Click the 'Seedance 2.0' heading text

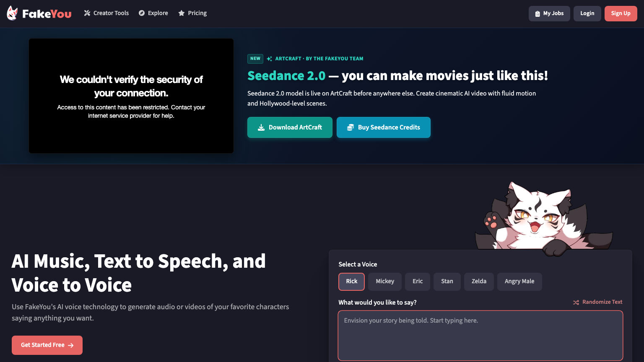(286, 75)
